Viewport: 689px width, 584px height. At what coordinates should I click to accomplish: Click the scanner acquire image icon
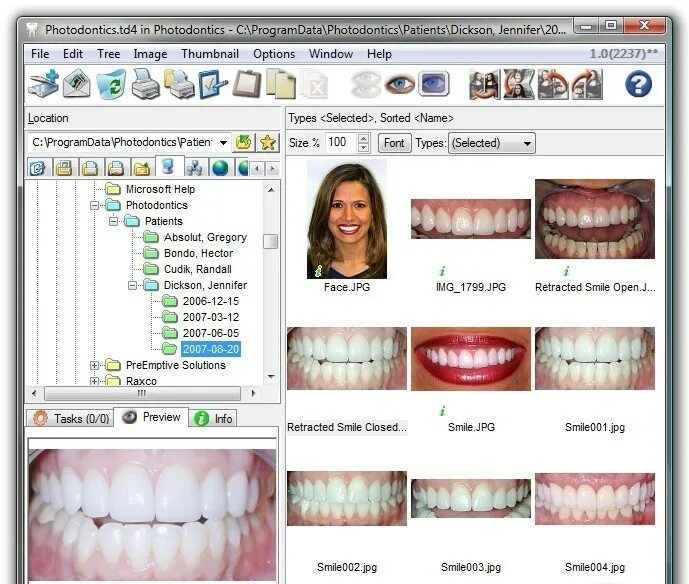click(43, 83)
